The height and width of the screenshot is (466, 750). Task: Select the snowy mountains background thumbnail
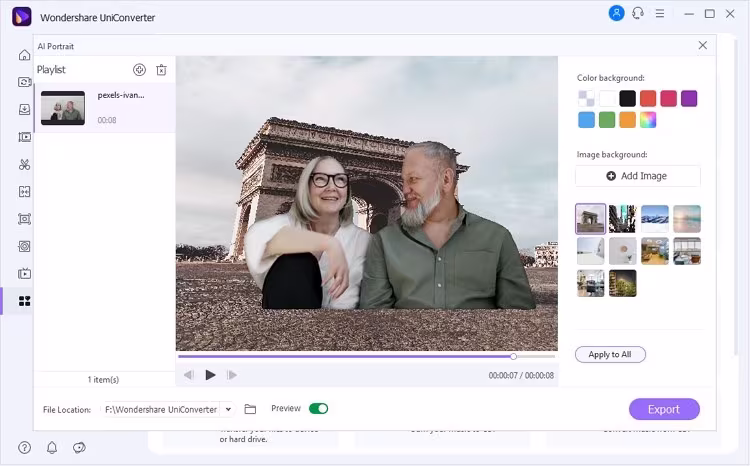[x=655, y=219]
